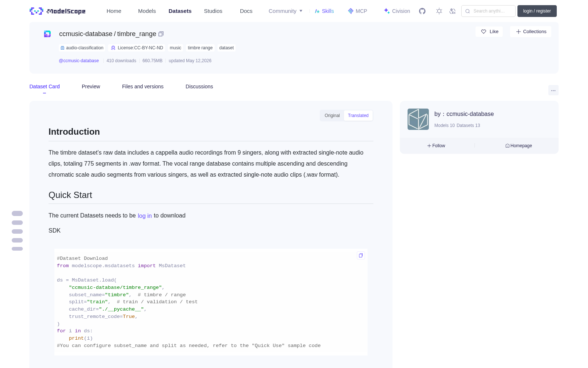Click the License:CC-BY-NC-ND tag

tap(137, 48)
